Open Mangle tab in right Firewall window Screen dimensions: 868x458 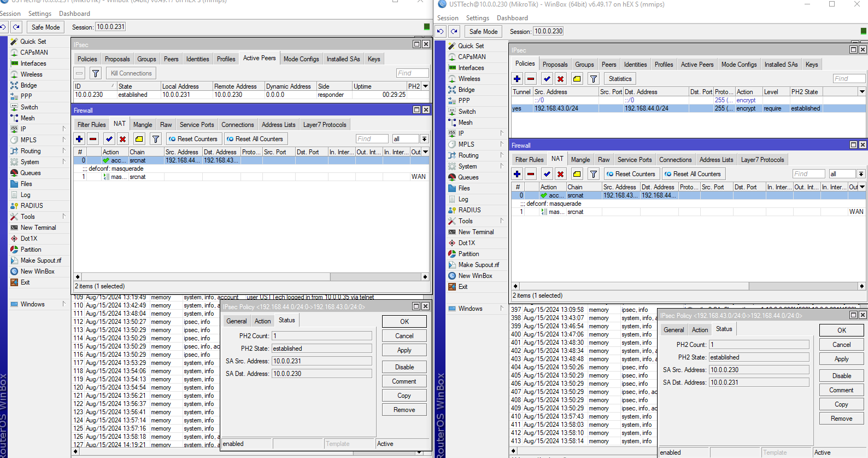point(580,160)
